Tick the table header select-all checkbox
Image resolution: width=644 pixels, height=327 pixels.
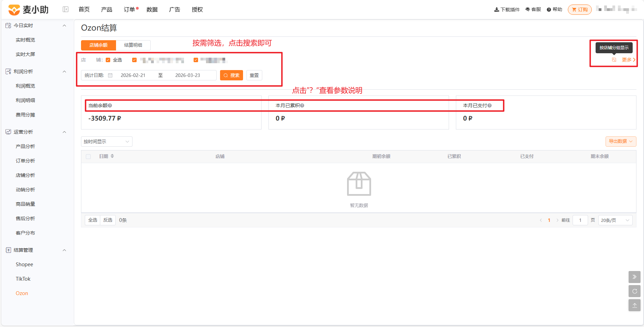pos(88,157)
